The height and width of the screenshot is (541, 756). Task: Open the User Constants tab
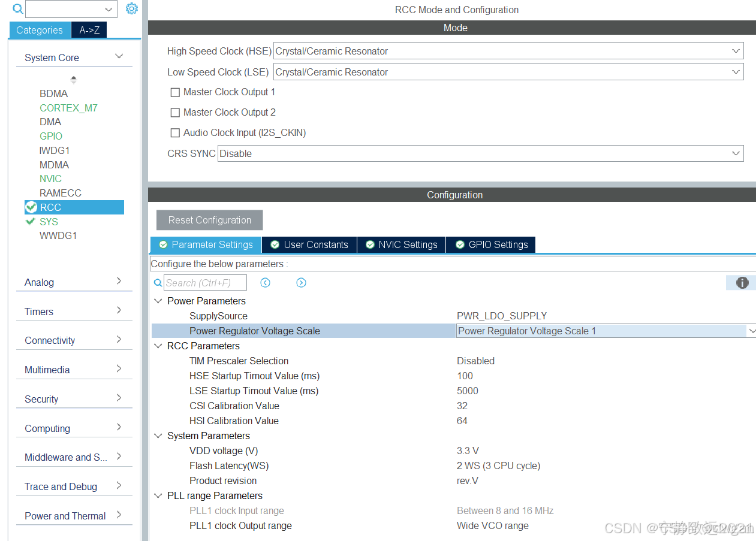[309, 244]
